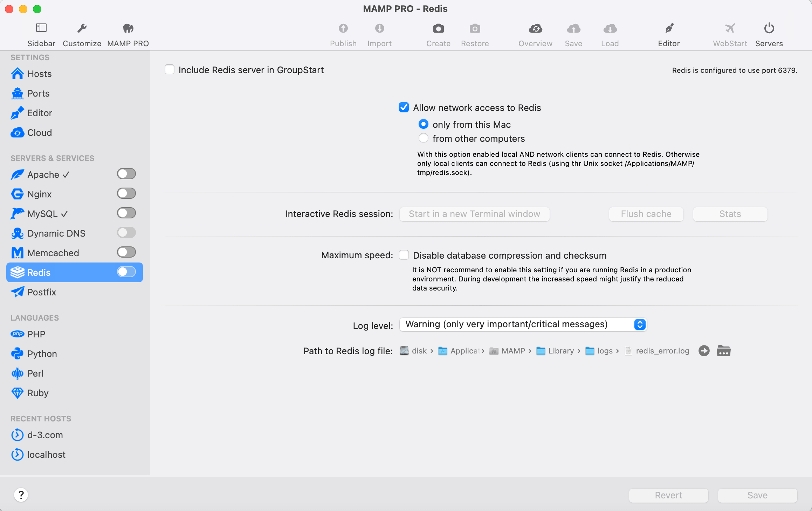
Task: Click the cloud Save icon
Action: click(574, 28)
